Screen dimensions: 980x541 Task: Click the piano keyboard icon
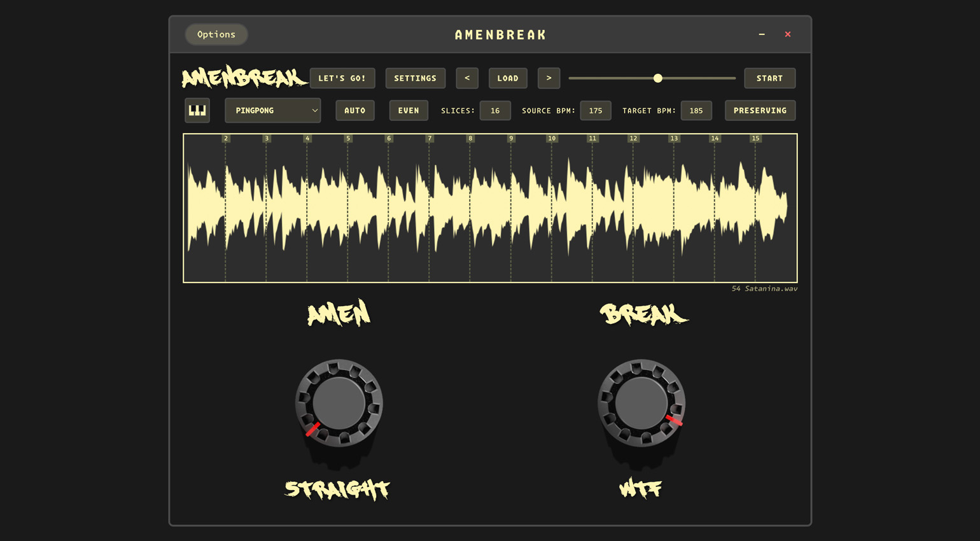click(197, 110)
